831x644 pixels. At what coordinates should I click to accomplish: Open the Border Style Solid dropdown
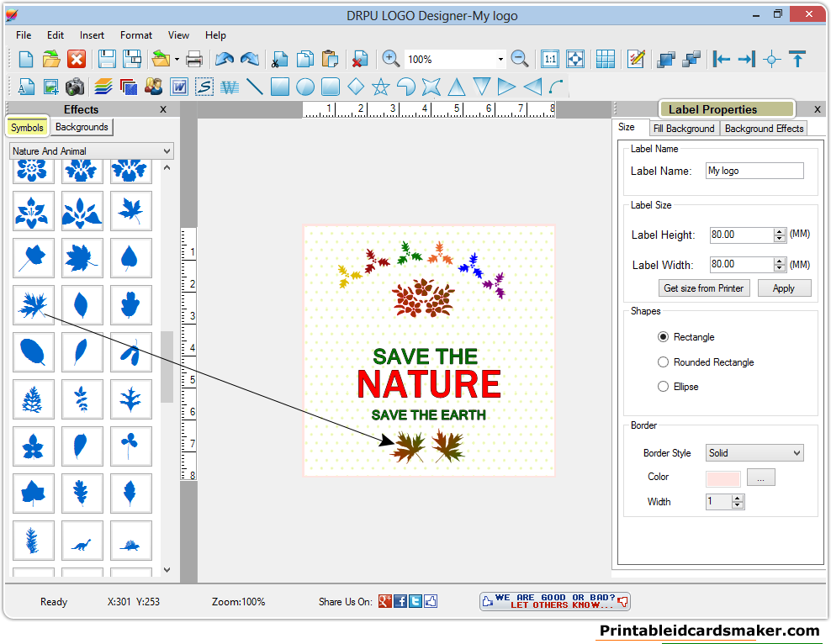[x=754, y=453]
